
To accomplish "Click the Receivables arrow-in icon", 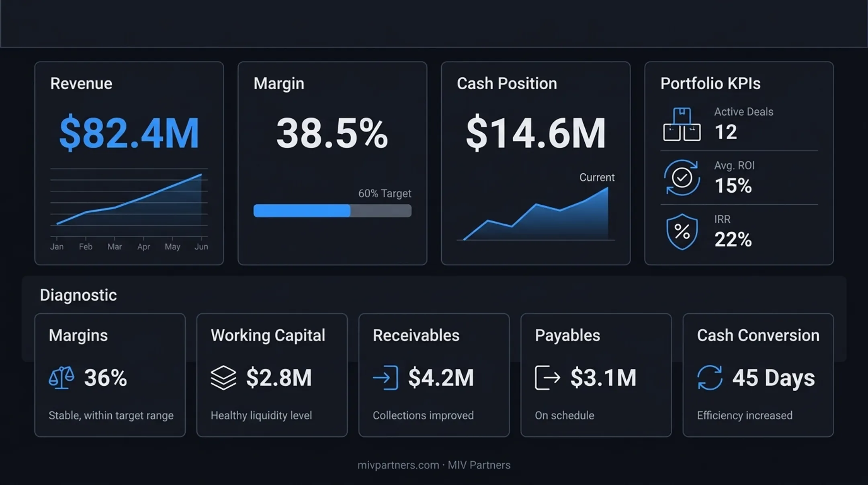I will 385,378.
